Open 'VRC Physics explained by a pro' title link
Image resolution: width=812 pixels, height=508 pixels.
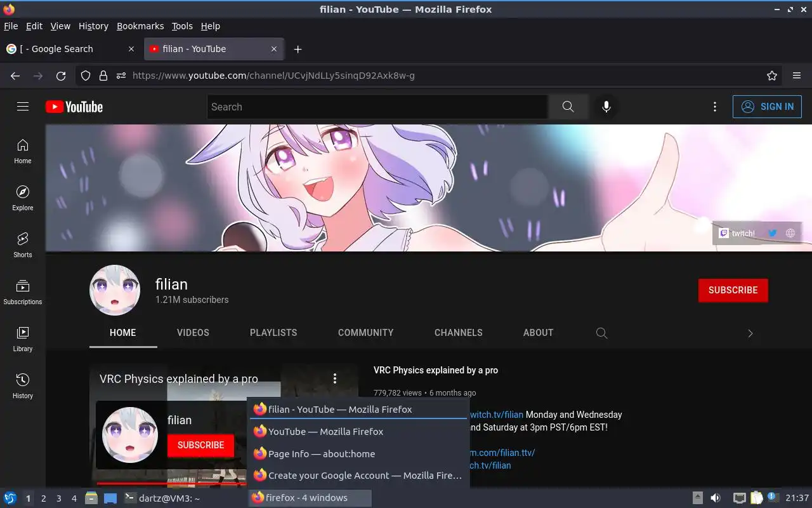435,370
